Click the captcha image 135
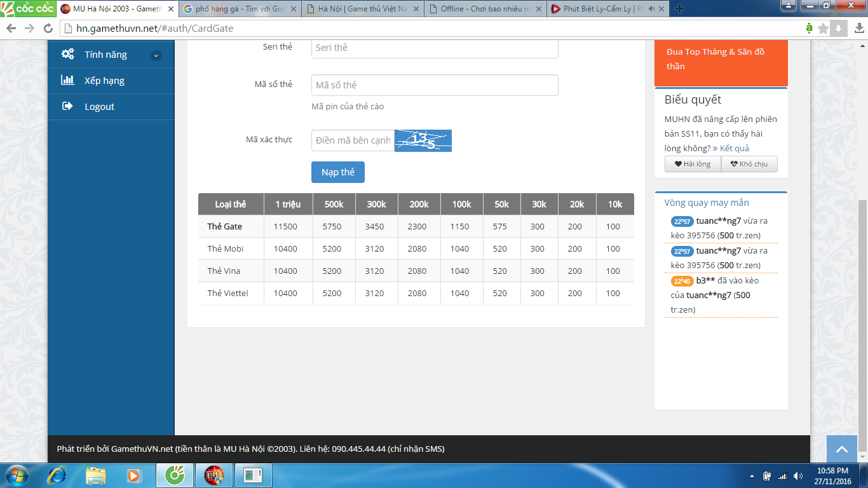Viewport: 868px width, 488px height. 423,140
